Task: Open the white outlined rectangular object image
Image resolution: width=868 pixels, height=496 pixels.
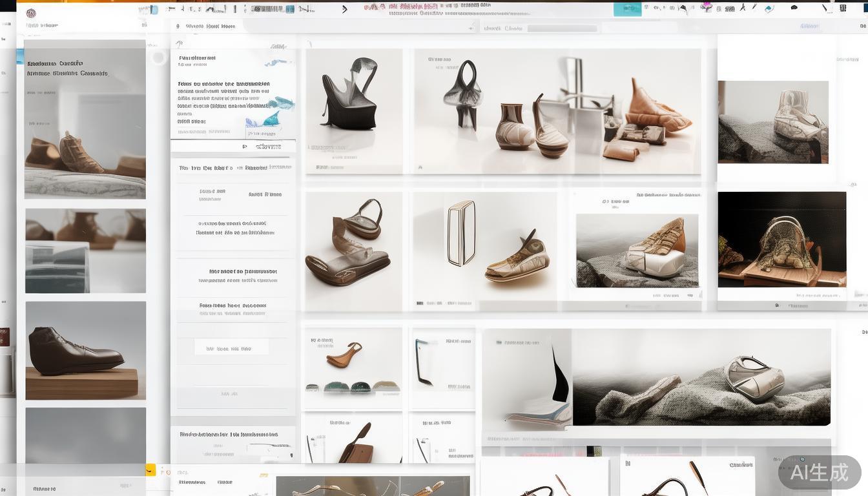Action: [x=461, y=233]
